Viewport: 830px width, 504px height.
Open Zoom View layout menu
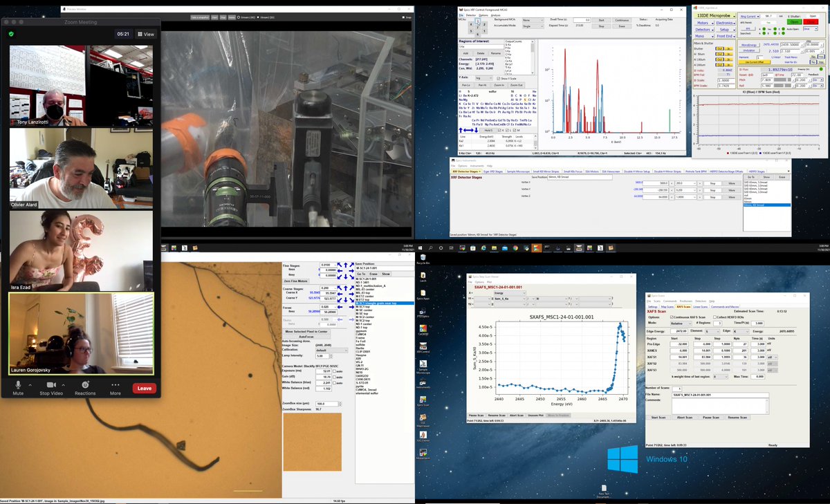click(x=145, y=33)
